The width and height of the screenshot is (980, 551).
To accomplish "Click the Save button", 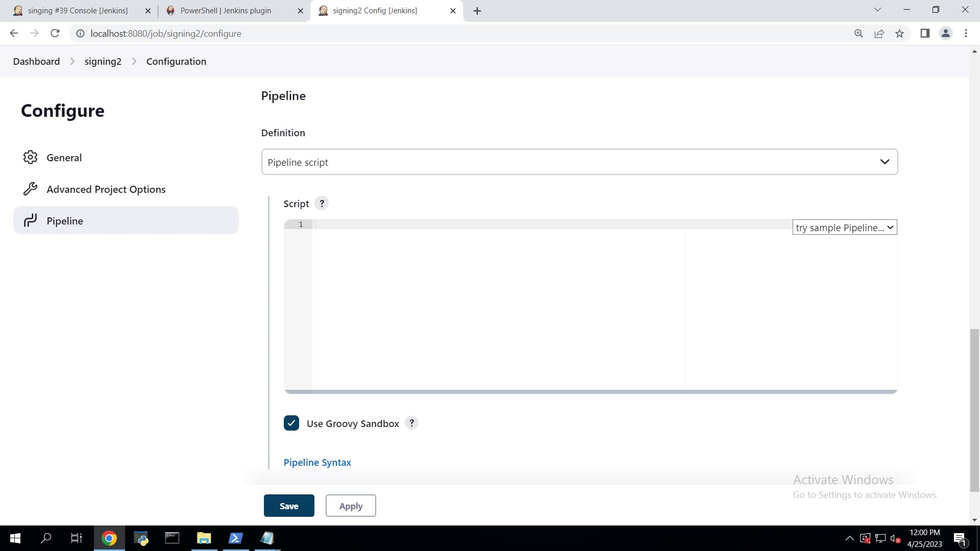I will click(289, 506).
